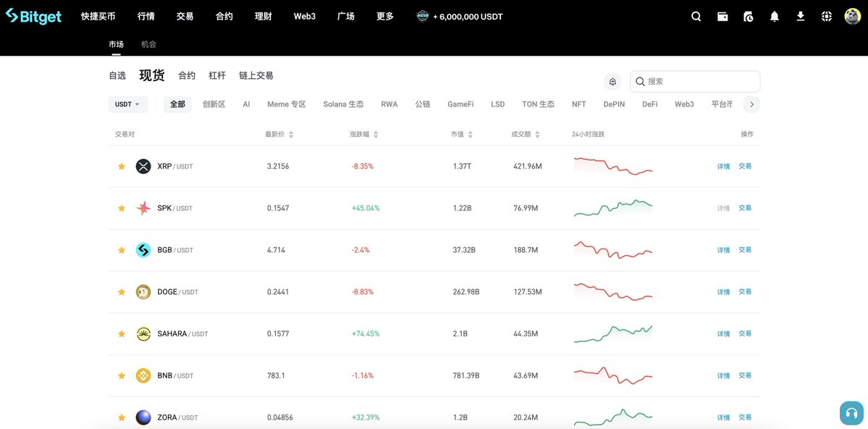Filter by DePIN category
This screenshot has width=868, height=429.
[x=614, y=104]
